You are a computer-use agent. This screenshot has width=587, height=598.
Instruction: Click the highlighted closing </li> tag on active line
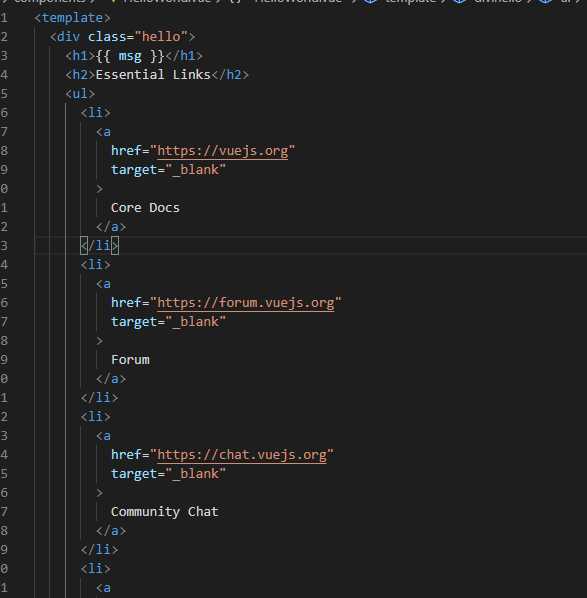[x=100, y=246]
